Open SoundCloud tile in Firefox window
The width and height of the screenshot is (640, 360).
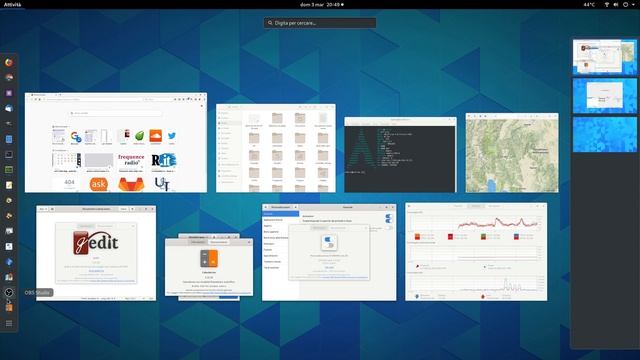coord(156,136)
